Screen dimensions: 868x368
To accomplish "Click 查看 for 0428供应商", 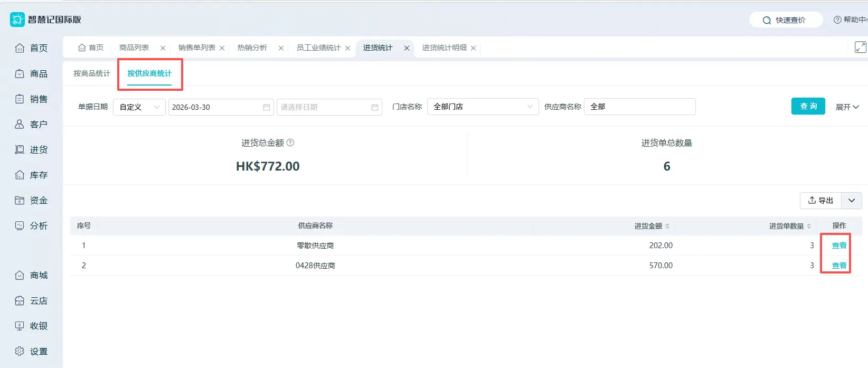I will pos(839,266).
